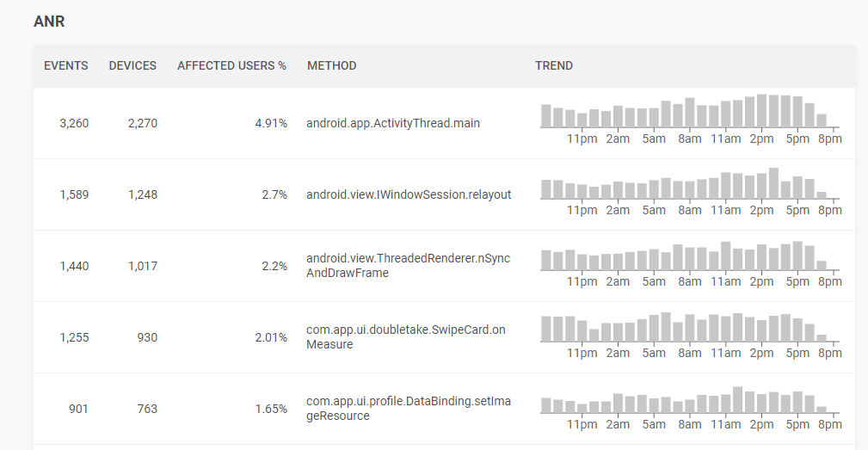Open DataBinding.setImageResource method entry
The width and height of the screenshot is (868, 450).
(409, 409)
